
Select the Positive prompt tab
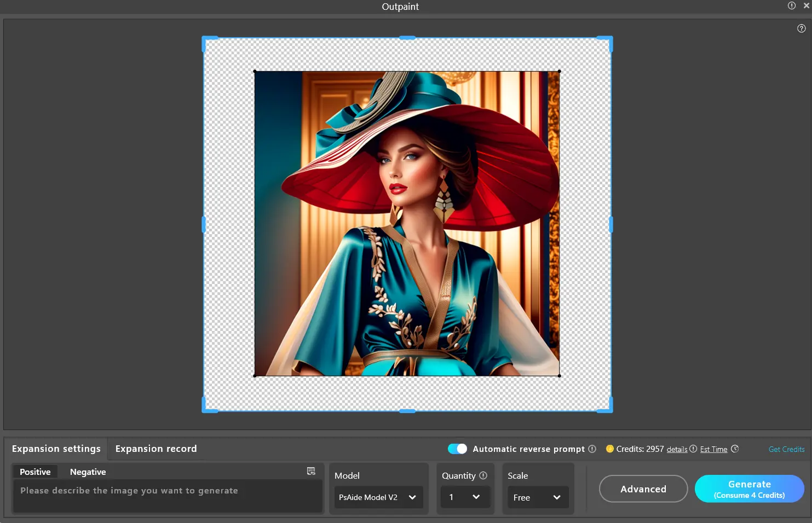point(35,472)
